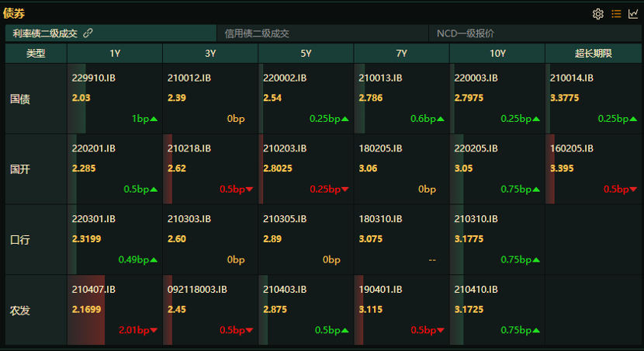This screenshot has height=351, width=644.
Task: Open the chart view icon
Action: tap(633, 14)
